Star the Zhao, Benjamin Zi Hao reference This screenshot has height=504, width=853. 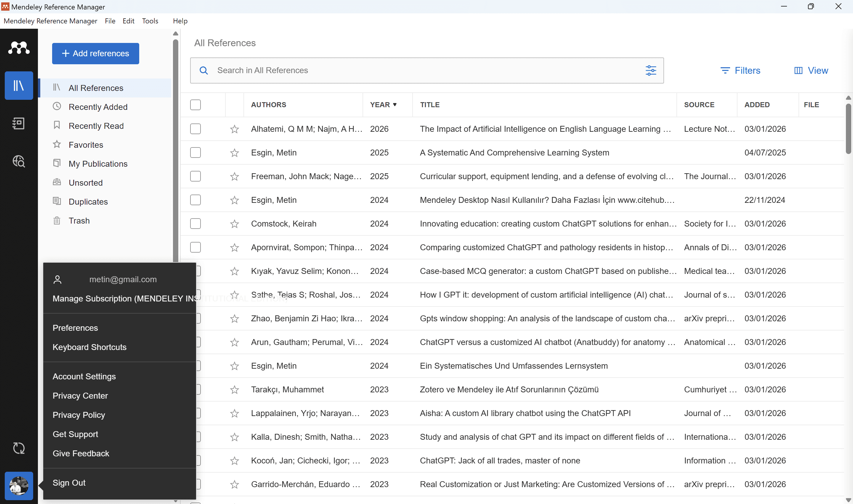(x=234, y=319)
